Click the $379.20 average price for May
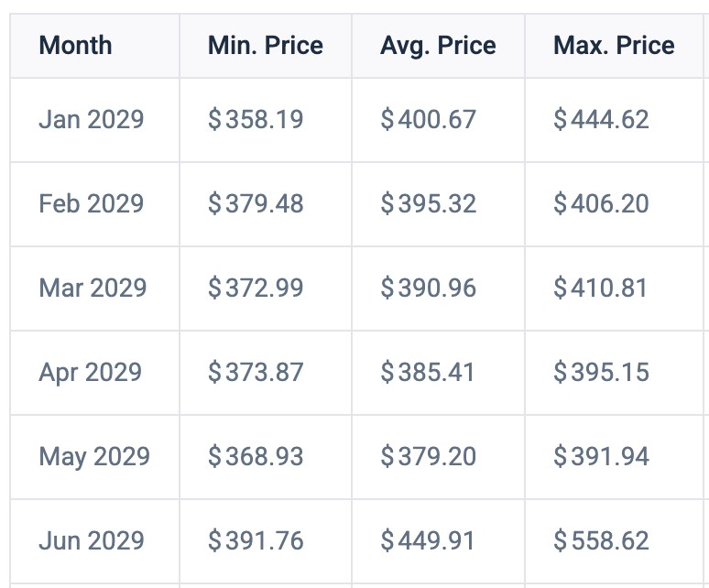Image resolution: width=709 pixels, height=588 pixels. click(428, 456)
